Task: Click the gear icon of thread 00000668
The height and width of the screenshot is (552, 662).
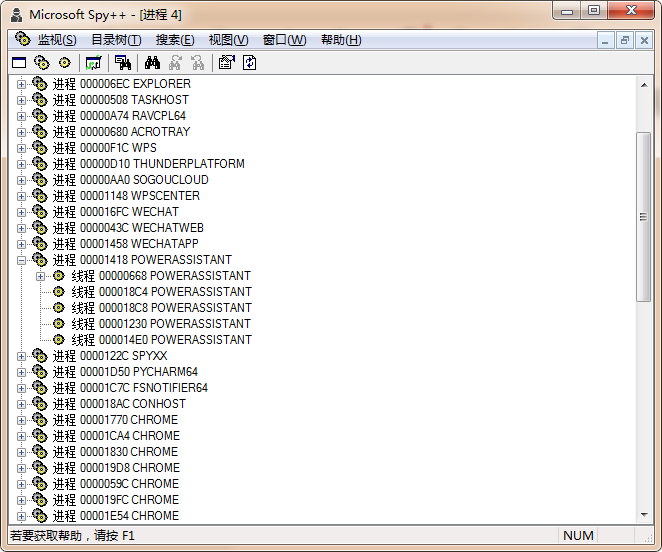Action: 59,276
